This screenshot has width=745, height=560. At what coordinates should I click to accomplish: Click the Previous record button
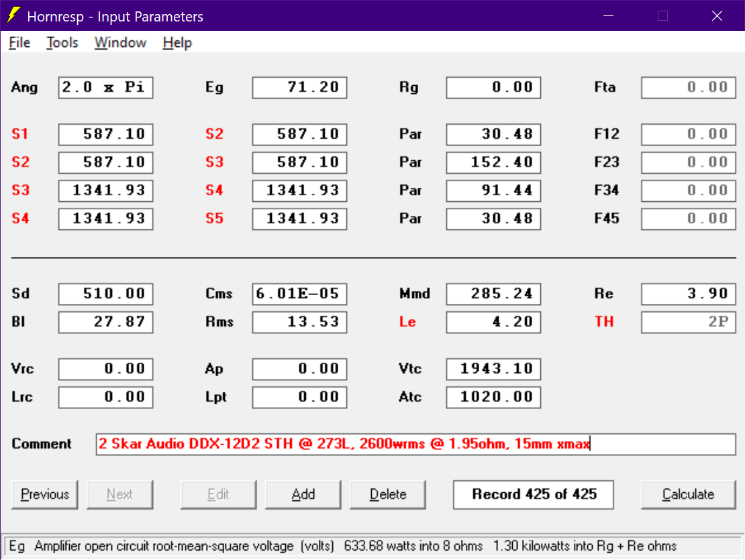45,494
